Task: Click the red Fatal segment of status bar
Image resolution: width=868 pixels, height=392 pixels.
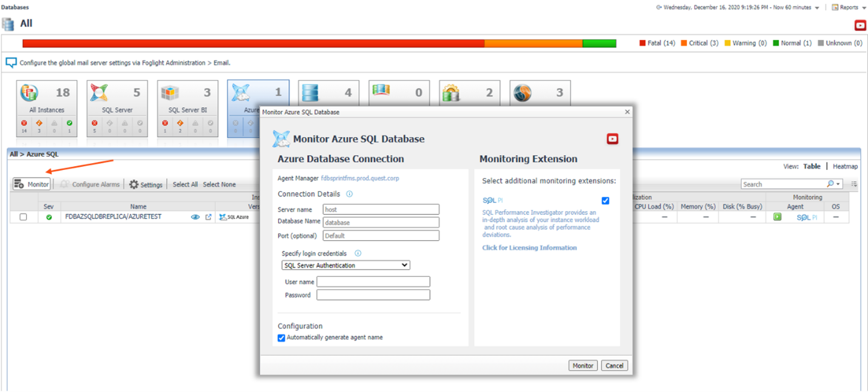Action: (x=253, y=44)
